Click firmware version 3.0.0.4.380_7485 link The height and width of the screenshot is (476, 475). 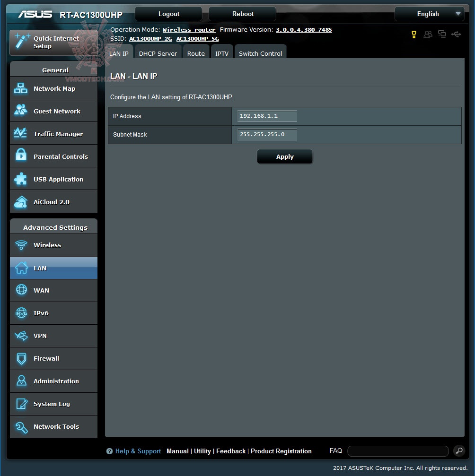click(x=304, y=30)
